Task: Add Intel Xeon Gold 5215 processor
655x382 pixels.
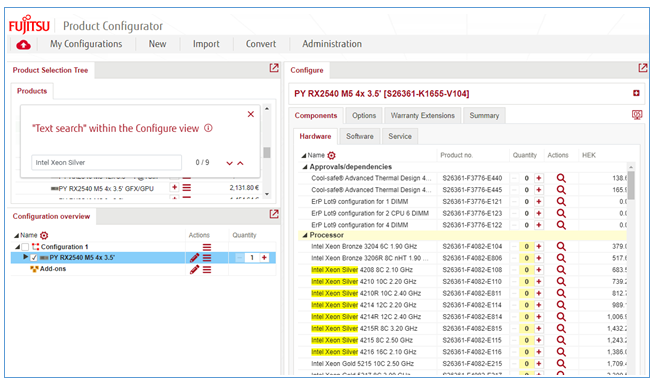Action: [x=538, y=364]
